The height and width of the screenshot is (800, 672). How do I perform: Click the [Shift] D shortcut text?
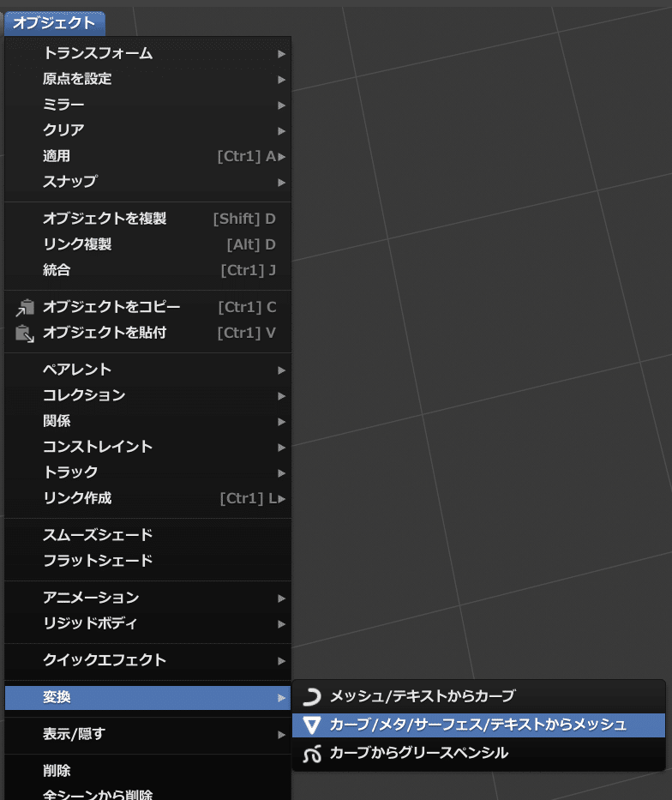[244, 219]
